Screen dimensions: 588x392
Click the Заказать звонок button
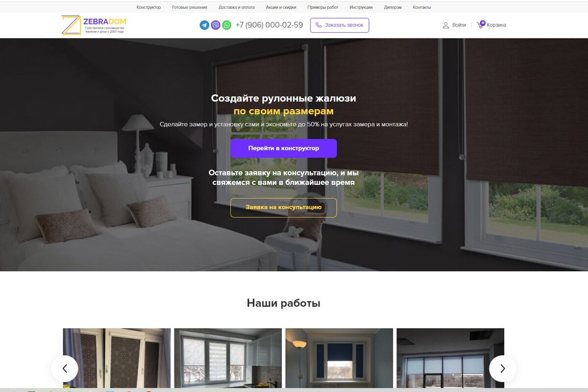pyautogui.click(x=340, y=25)
